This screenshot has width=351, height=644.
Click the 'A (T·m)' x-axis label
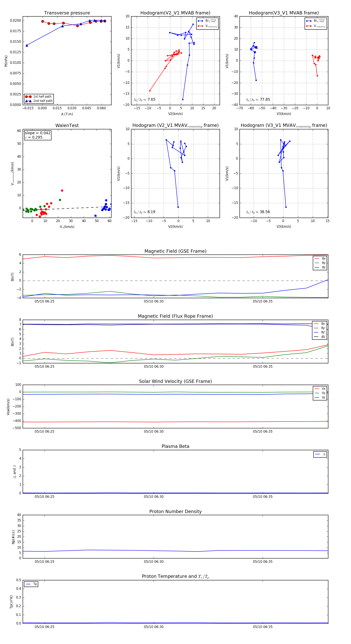[x=67, y=114]
